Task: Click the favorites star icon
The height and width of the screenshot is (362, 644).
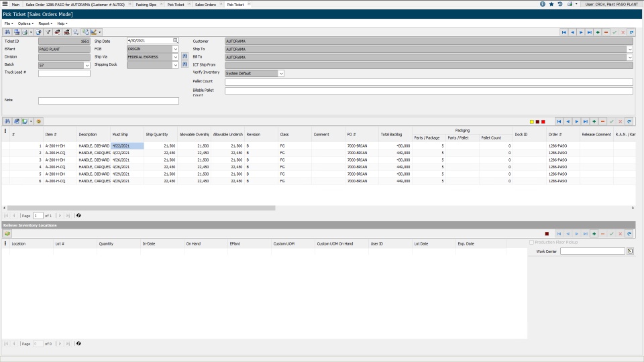Action: [551, 4]
